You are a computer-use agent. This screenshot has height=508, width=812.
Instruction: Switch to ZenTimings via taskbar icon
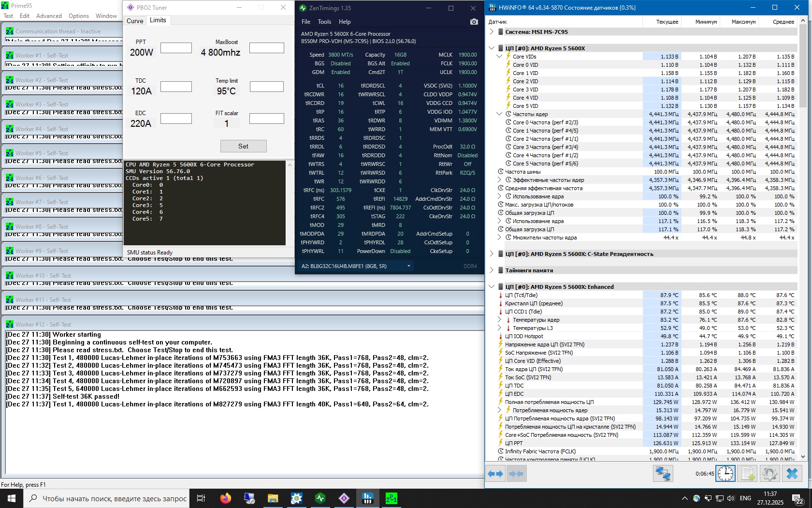320,498
